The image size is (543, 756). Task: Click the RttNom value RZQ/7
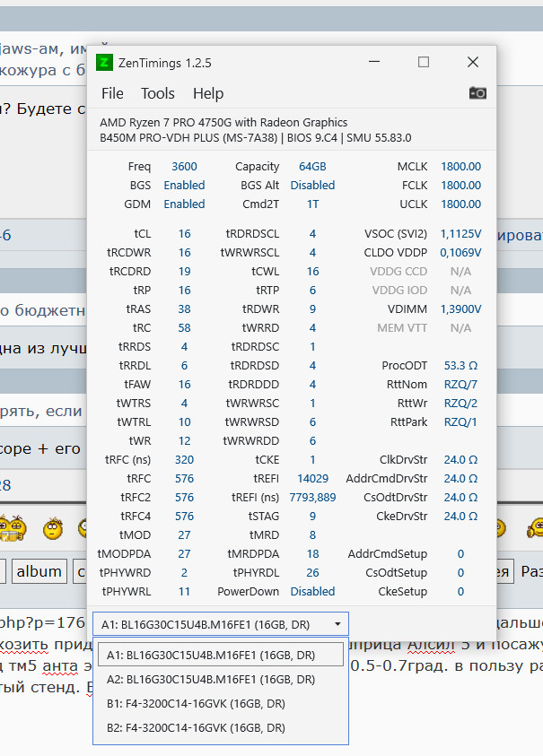[x=461, y=384]
